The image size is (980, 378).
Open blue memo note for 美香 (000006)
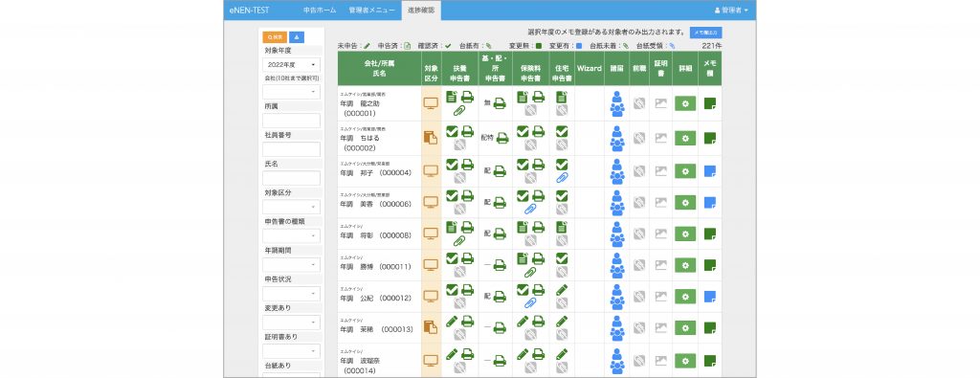point(709,203)
